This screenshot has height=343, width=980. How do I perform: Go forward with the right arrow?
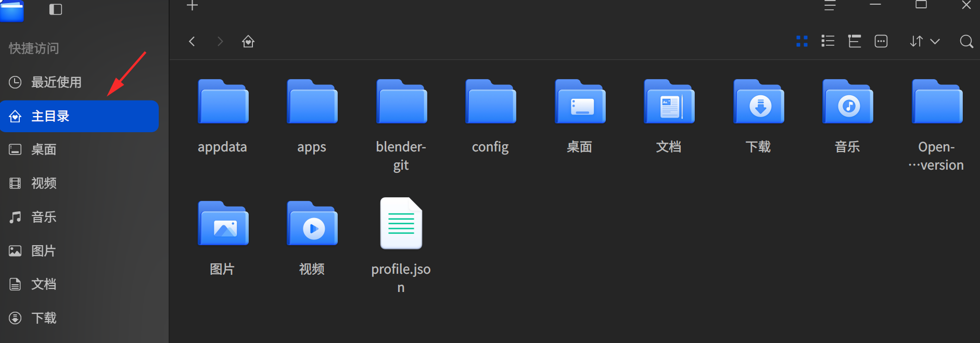pos(220,41)
